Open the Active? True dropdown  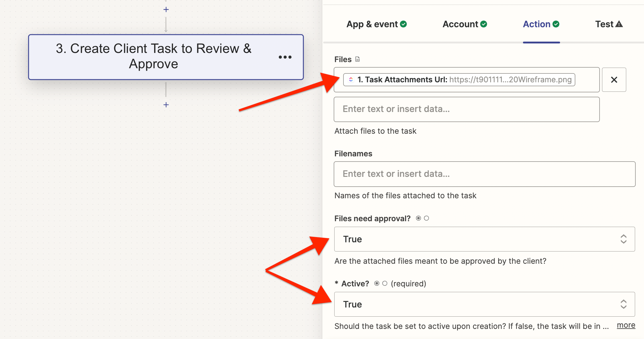pyautogui.click(x=484, y=304)
